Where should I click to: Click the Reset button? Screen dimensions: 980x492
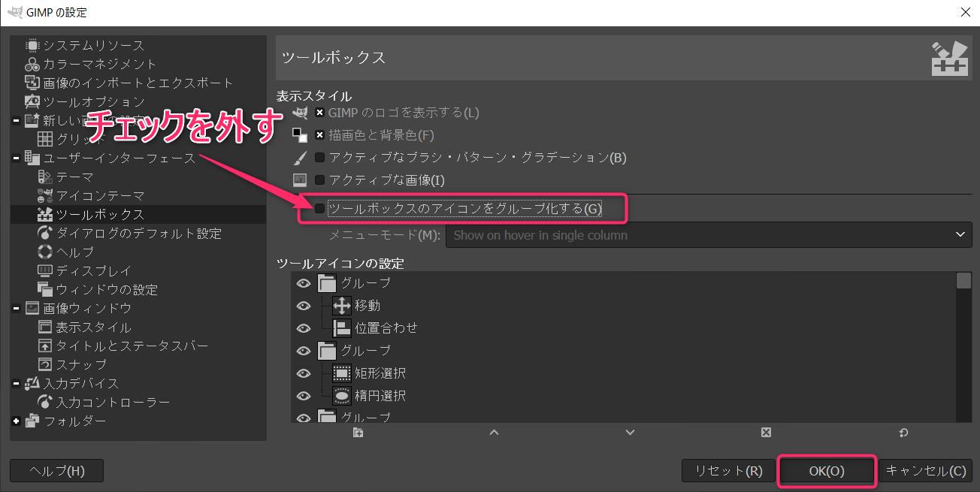click(x=727, y=471)
